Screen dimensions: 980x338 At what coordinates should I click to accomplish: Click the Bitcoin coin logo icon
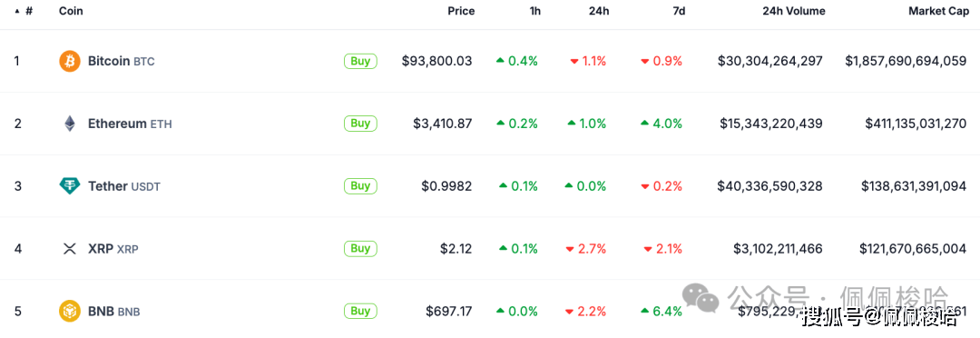[x=70, y=62]
